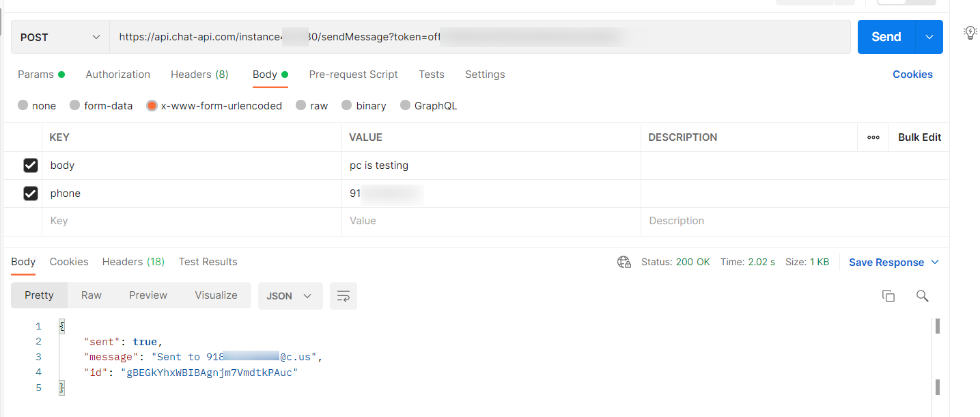The image size is (980, 417).
Task: Click the empty Key input cell
Action: [x=192, y=221]
